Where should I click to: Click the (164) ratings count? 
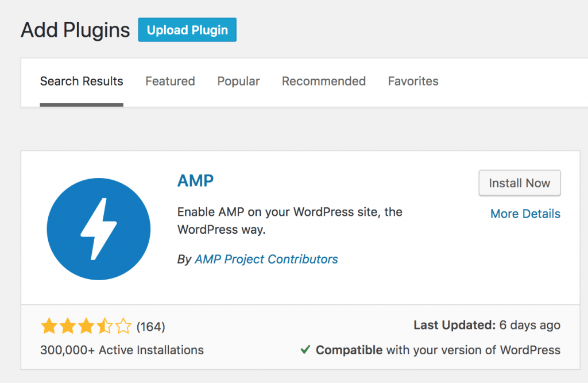151,327
